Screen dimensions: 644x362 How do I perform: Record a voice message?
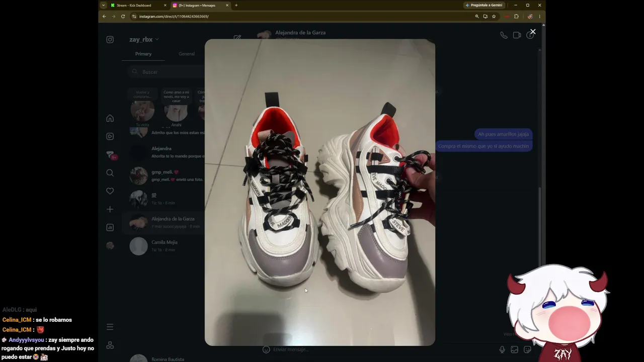(x=502, y=349)
